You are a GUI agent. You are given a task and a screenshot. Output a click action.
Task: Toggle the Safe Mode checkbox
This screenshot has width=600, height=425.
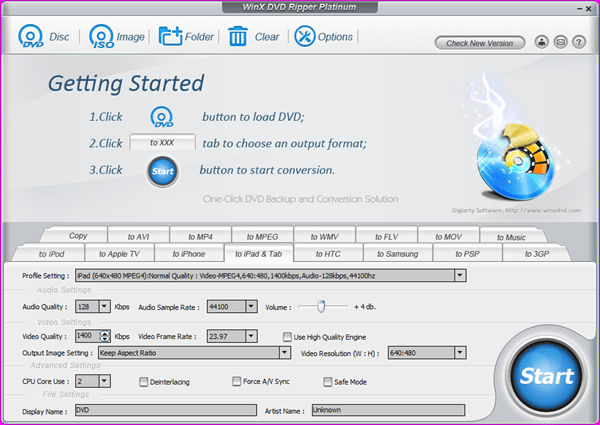(328, 382)
